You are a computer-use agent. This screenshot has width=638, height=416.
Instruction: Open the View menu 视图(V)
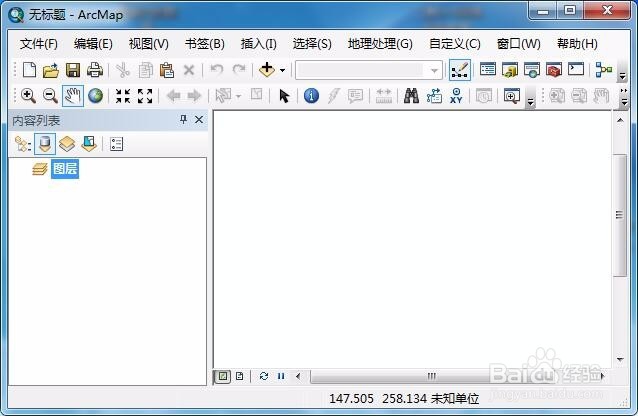coord(149,44)
